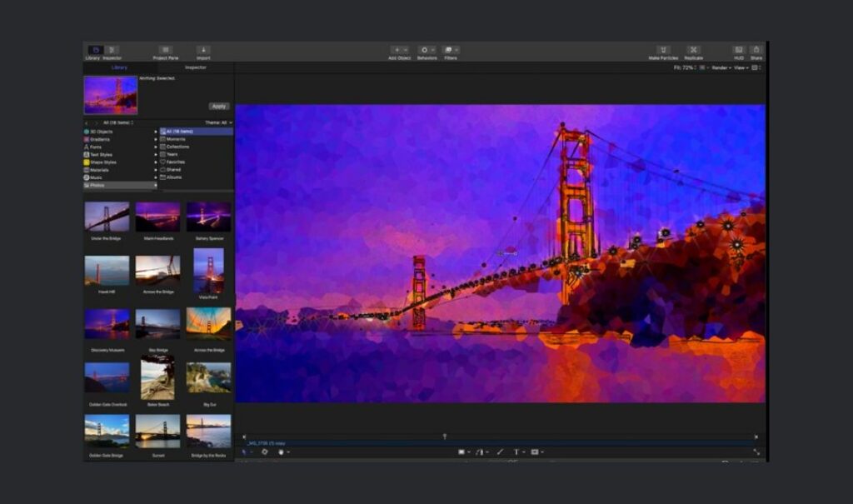Image resolution: width=853 pixels, height=504 pixels.
Task: Click the Gradients color swatch in the sidebar
Action: (x=87, y=139)
